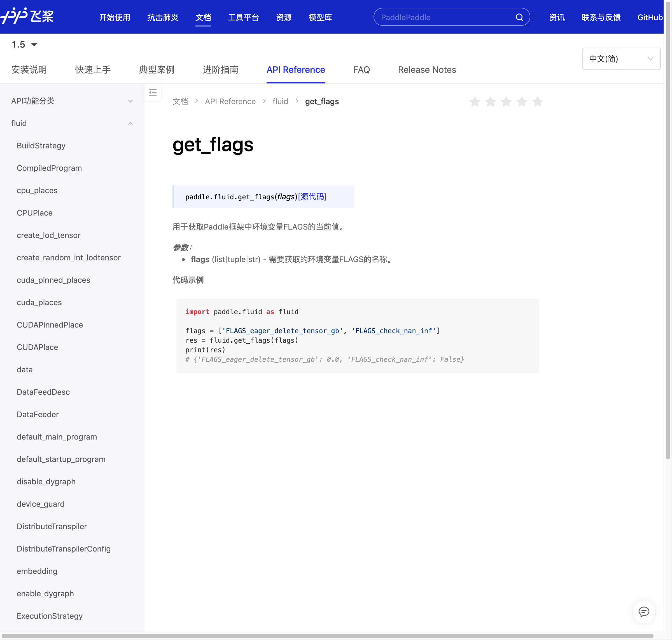Rate the page with the fifth star
This screenshot has height=640, width=672.
tap(537, 102)
